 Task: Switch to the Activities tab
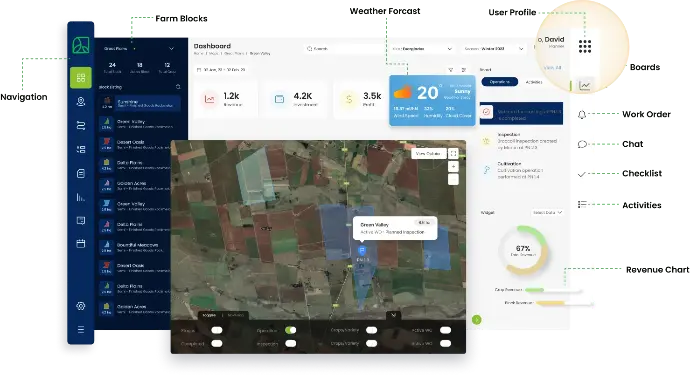tap(534, 82)
